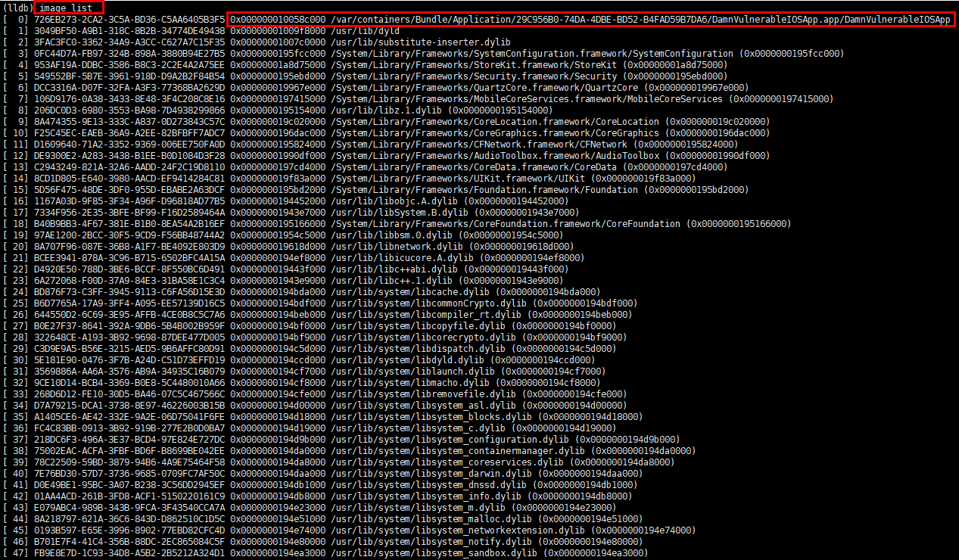This screenshot has height=560, width=959.
Task: Select UUID FB9E8E7D-1C93-34D8-A5B2-2B5212A324D1
Action: click(129, 552)
